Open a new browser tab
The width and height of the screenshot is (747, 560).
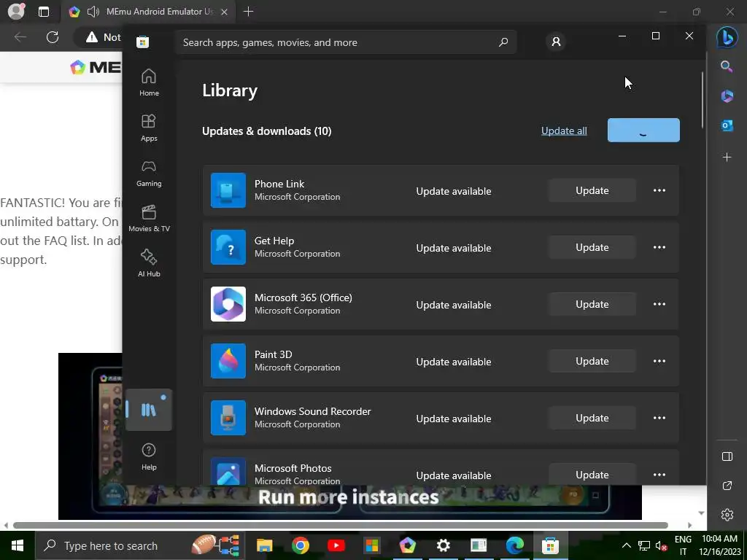click(248, 12)
